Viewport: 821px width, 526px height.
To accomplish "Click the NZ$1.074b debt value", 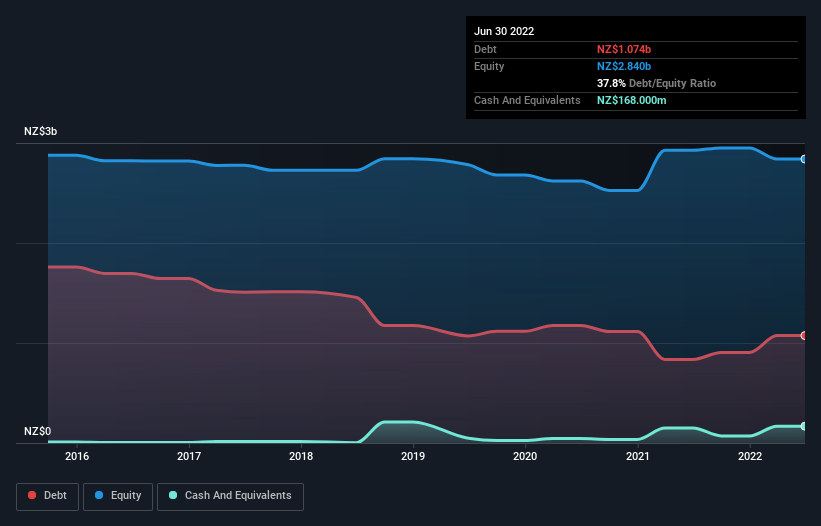I will (624, 49).
